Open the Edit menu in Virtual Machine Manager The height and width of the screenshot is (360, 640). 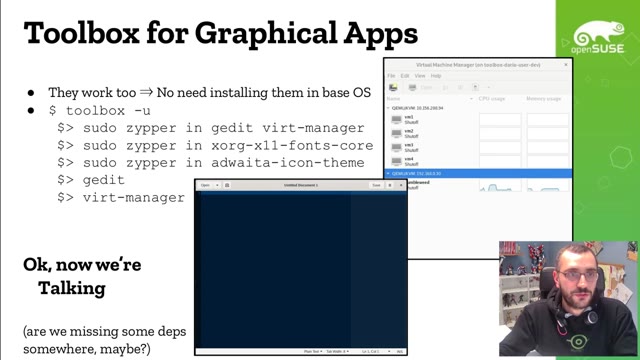404,76
